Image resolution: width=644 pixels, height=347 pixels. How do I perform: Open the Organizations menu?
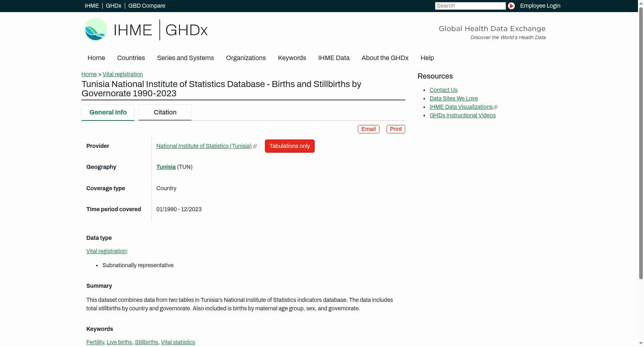[246, 58]
